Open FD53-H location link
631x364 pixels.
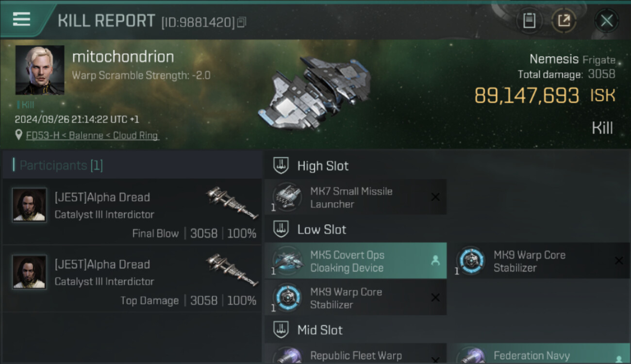coord(92,136)
